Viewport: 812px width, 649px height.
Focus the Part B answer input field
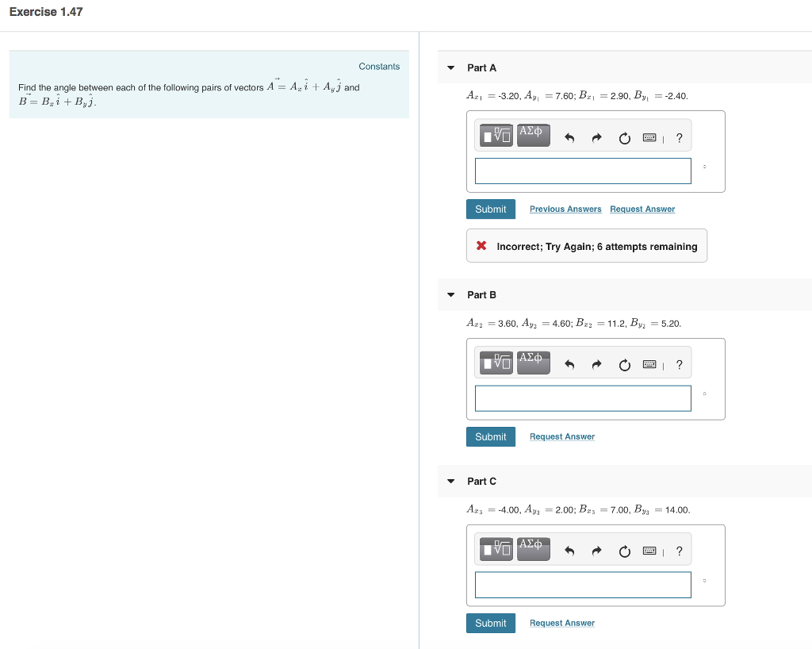[x=583, y=398]
